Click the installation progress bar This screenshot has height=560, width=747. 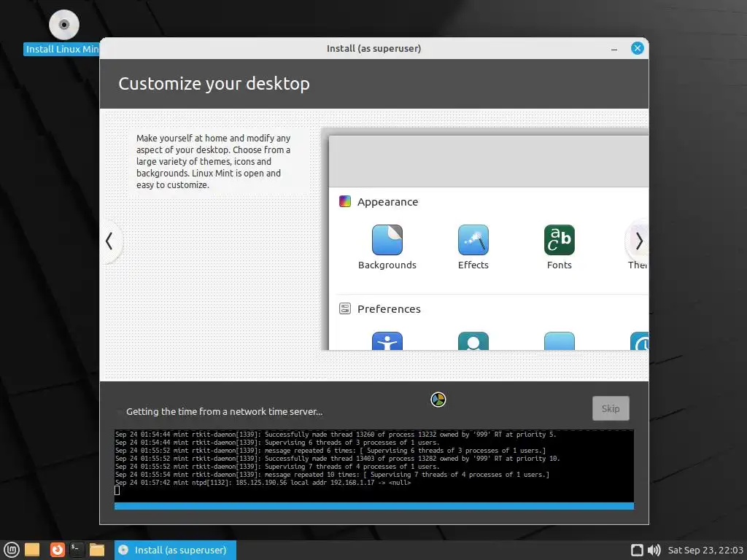(x=374, y=506)
